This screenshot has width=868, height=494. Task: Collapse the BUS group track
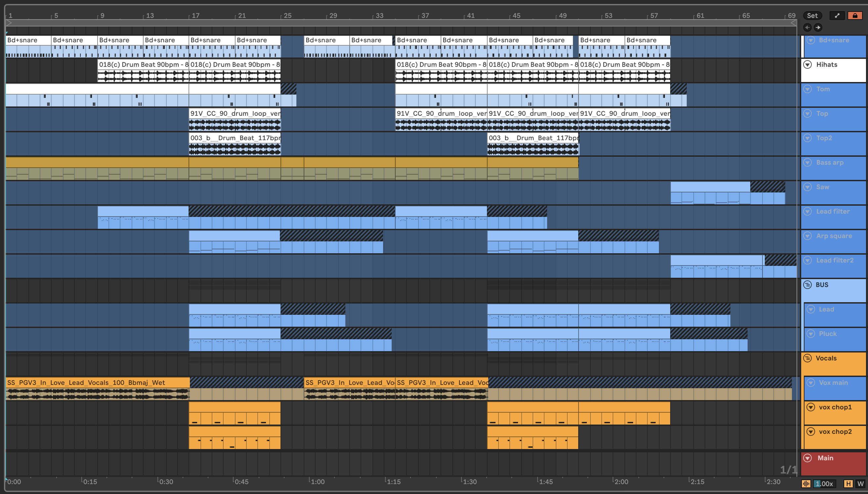pyautogui.click(x=807, y=285)
